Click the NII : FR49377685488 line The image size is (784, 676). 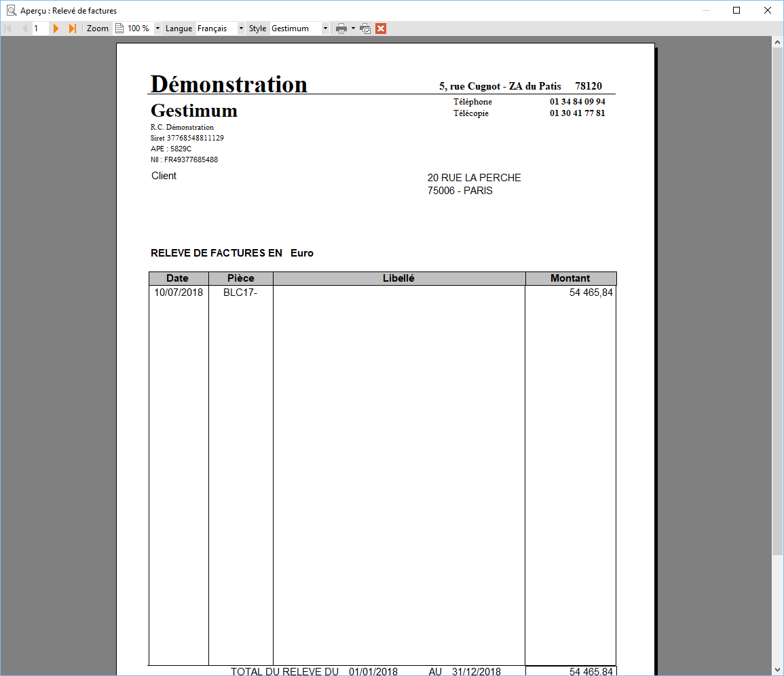(x=184, y=159)
